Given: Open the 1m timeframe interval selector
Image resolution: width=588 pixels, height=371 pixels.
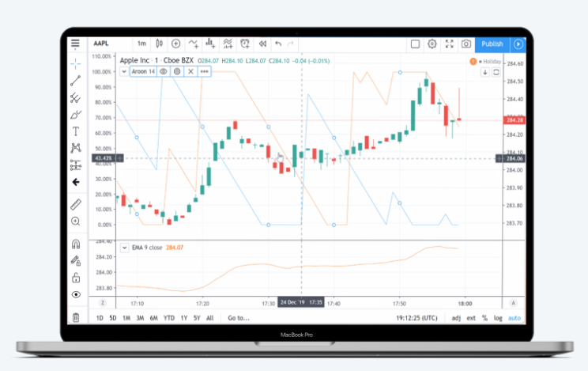Looking at the screenshot, I should pos(141,44).
